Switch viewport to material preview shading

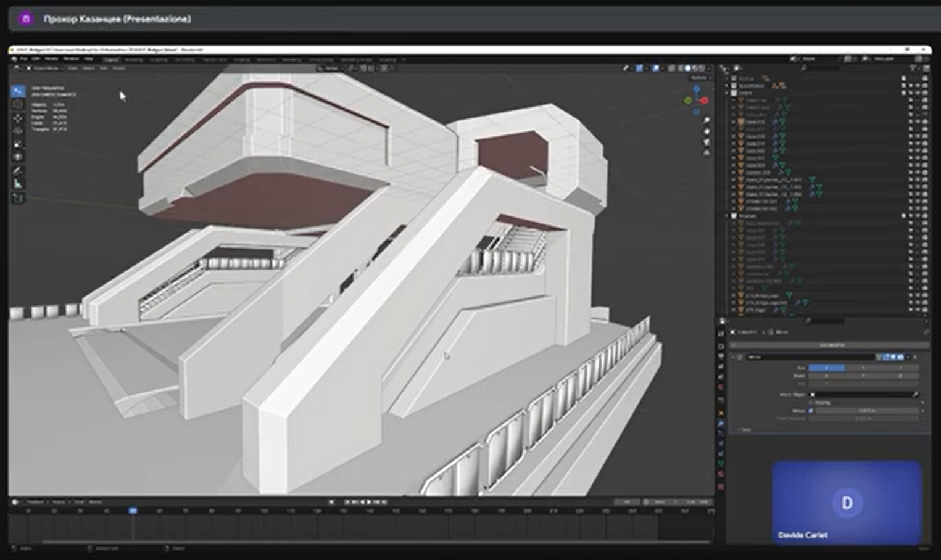(x=695, y=68)
